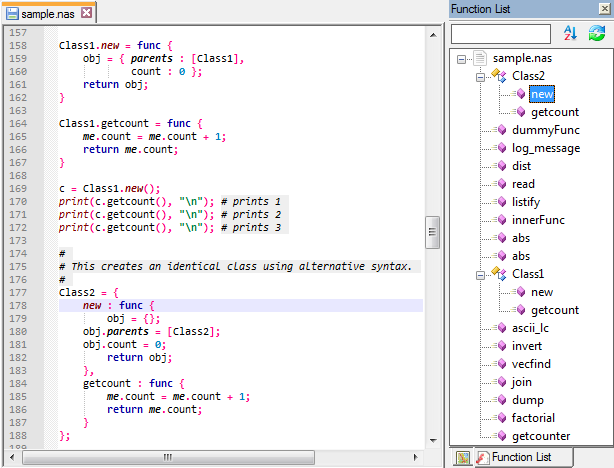Click the editor scroll down arrow
This screenshot has width=614, height=468.
tap(433, 440)
